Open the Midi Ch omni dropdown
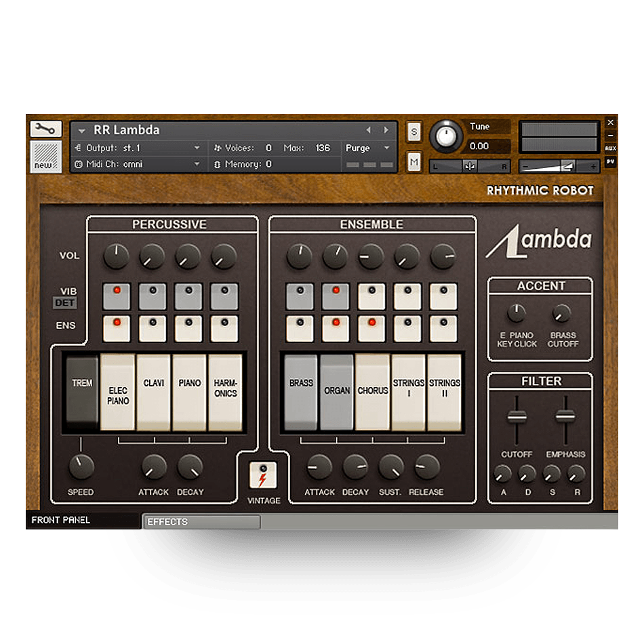Screen dimensions: 644x644 (x=137, y=164)
